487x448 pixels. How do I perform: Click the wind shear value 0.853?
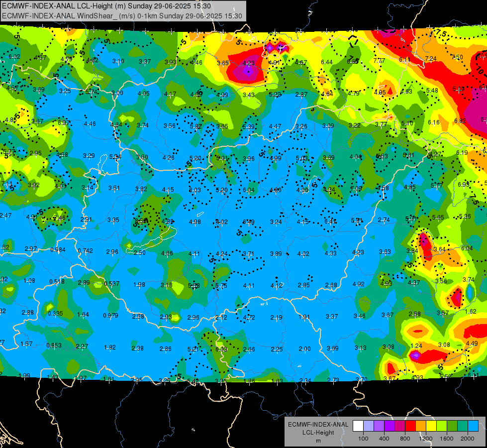(54, 345)
